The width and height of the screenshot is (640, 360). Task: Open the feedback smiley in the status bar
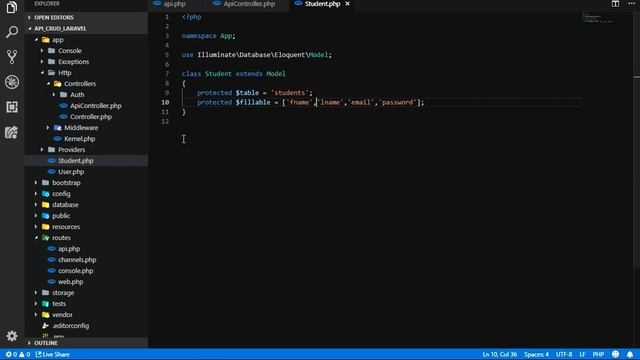tap(616, 354)
